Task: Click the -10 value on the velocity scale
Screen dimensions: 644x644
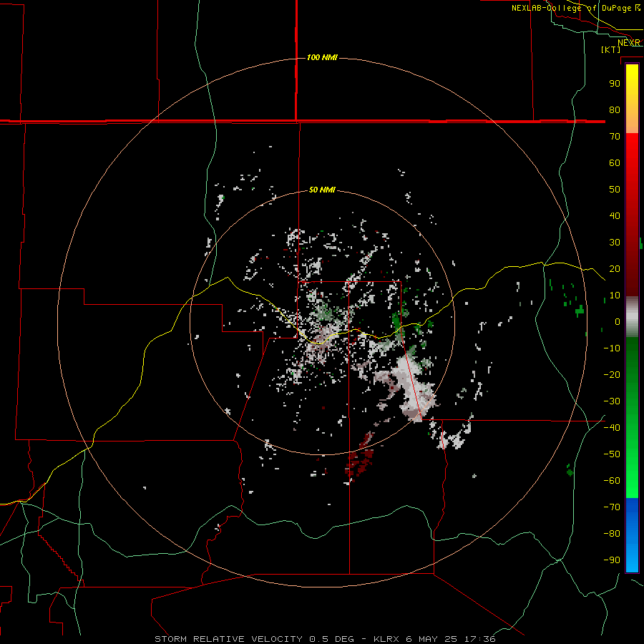Action: 612,348
